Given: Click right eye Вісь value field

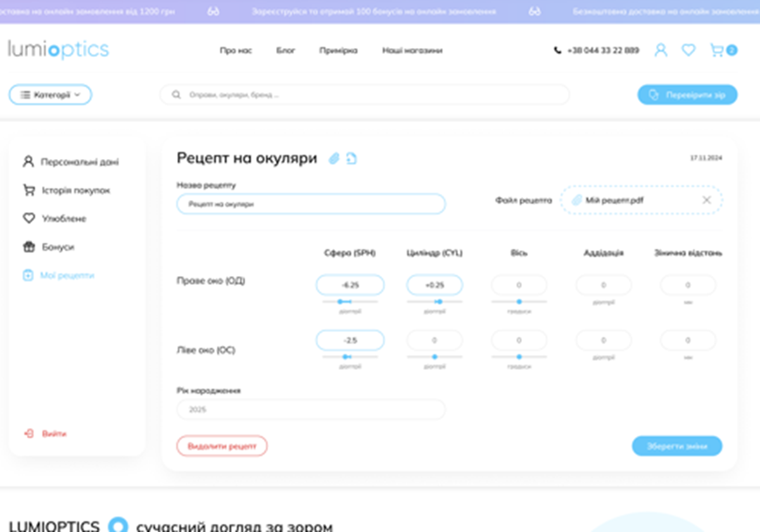Looking at the screenshot, I should [519, 285].
